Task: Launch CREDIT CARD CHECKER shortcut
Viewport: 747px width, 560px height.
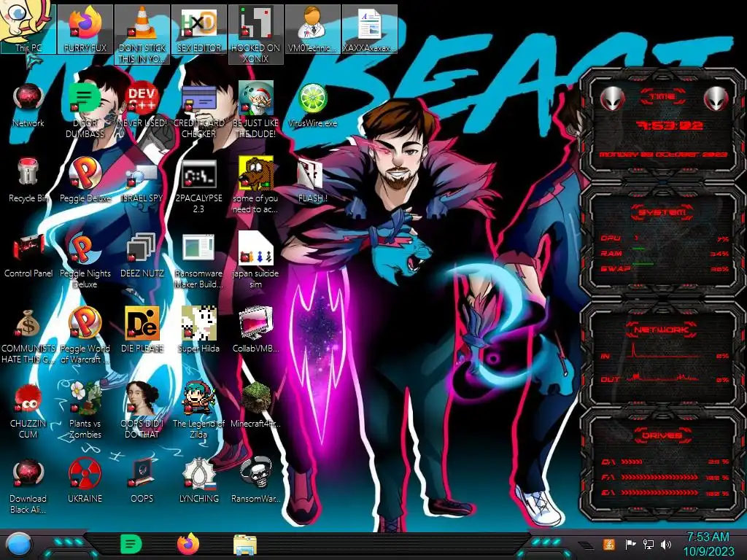Action: (x=199, y=111)
